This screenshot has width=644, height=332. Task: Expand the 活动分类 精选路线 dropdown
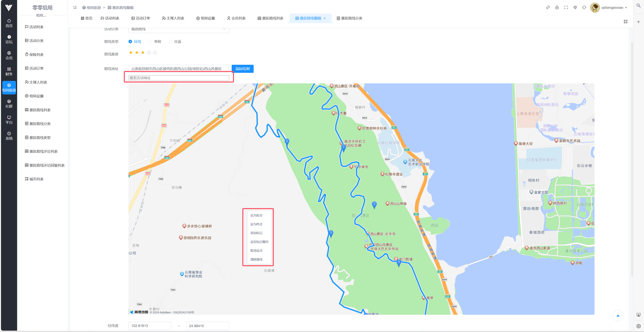click(x=178, y=29)
